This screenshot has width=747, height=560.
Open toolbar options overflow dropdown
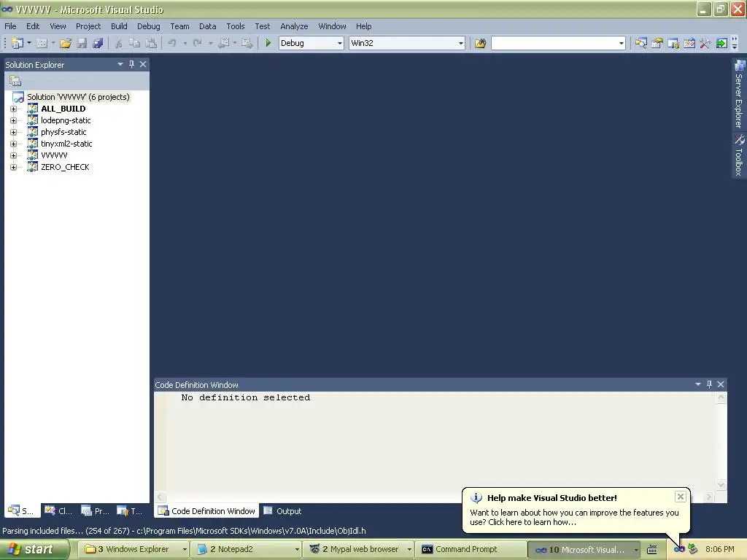[x=735, y=43]
